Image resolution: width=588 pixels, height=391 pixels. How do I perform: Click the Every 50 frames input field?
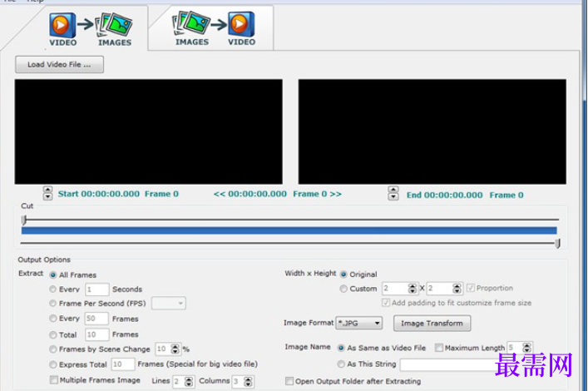pyautogui.click(x=96, y=319)
